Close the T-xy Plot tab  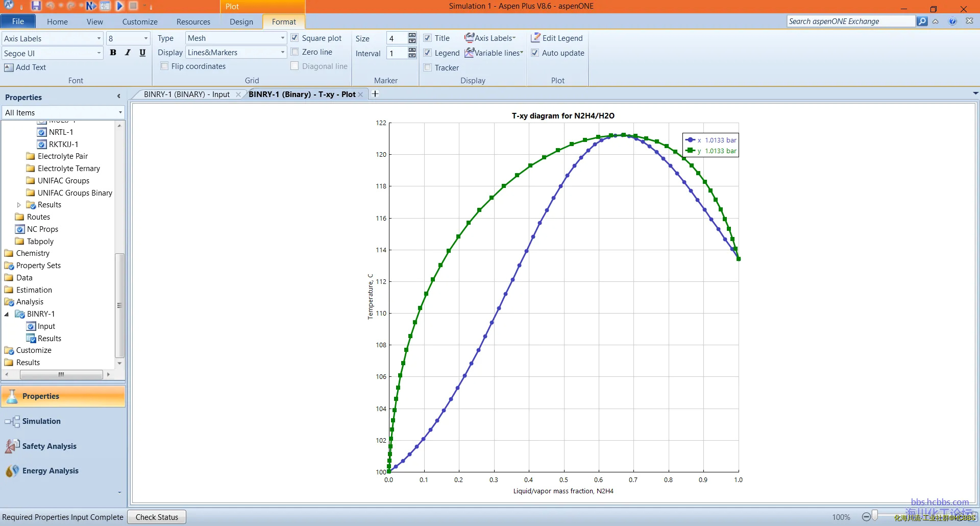click(x=360, y=94)
